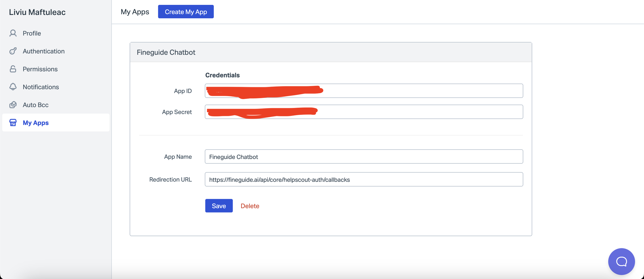The image size is (644, 279).
Task: Open the chat bubble help widget
Action: pyautogui.click(x=621, y=261)
